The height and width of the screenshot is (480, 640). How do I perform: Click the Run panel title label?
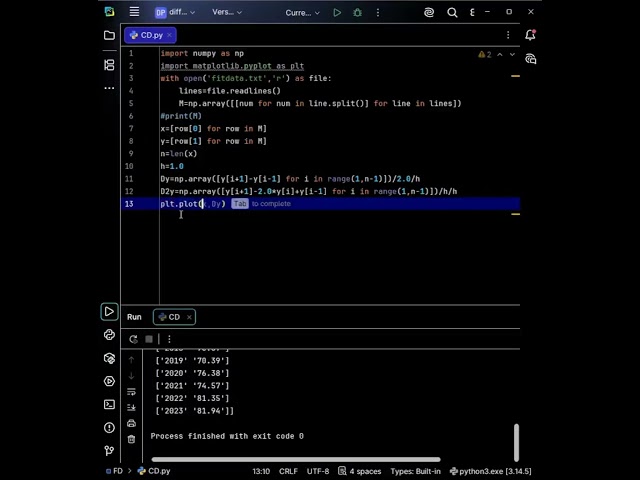(x=134, y=317)
